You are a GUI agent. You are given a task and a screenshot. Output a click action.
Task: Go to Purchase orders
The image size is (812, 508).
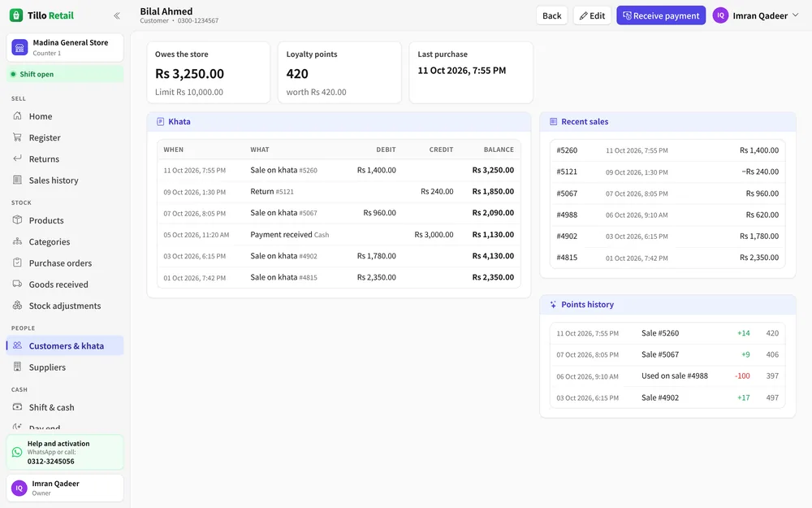tap(65, 263)
